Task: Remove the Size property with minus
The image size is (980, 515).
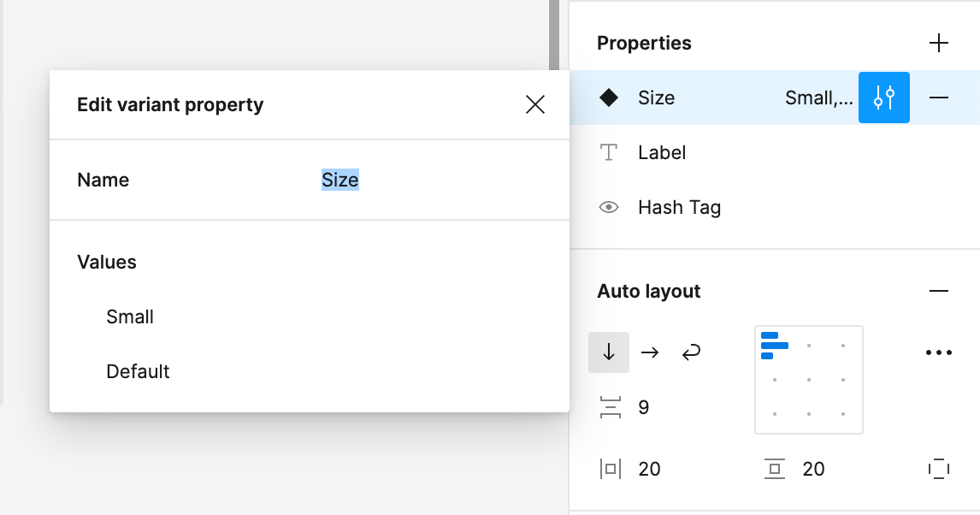Action: tap(939, 98)
